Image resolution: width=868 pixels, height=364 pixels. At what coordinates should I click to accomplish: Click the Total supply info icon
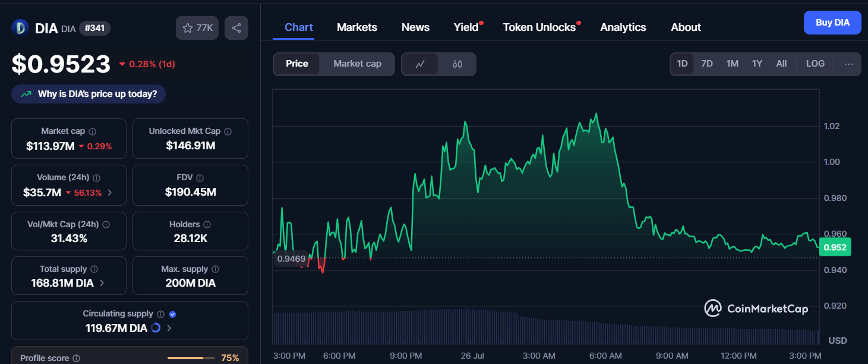(x=94, y=269)
